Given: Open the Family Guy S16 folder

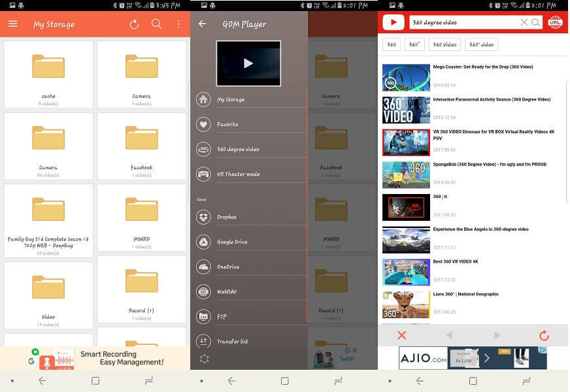Looking at the screenshot, I should (x=48, y=221).
